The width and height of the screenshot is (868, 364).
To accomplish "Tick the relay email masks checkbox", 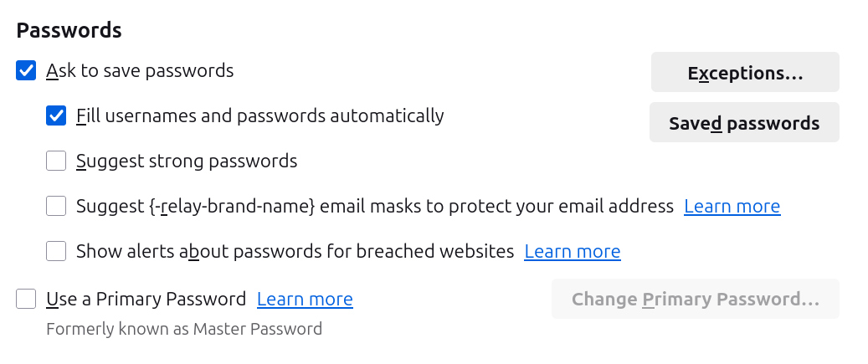I will 56,206.
